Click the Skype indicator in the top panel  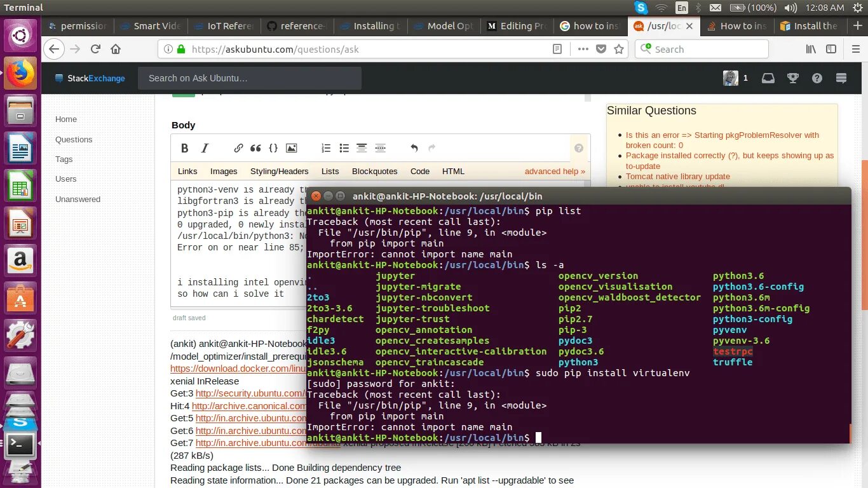point(641,8)
